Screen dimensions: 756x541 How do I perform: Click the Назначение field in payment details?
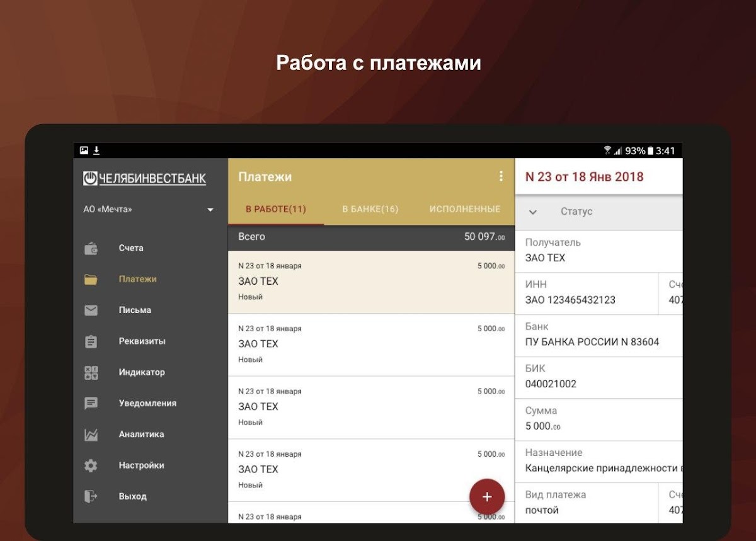[x=603, y=461]
